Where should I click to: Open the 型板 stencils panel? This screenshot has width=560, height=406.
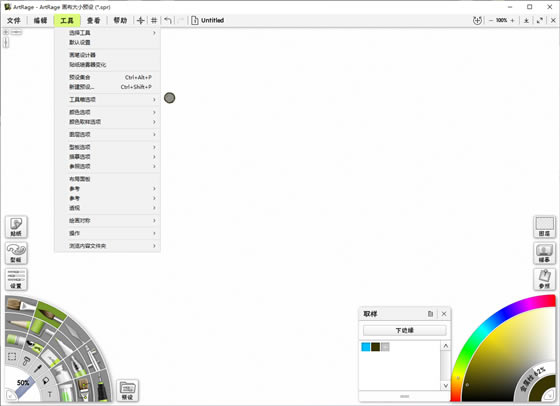[x=16, y=253]
